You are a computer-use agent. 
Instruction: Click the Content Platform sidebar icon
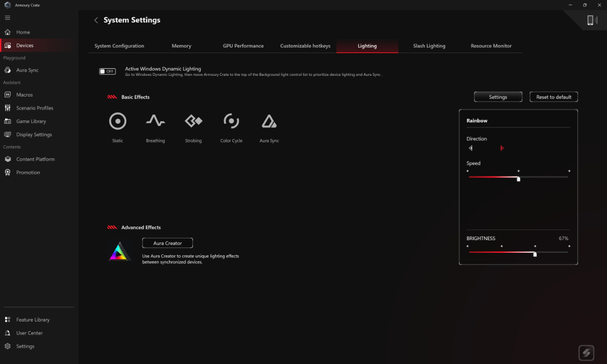pos(8,159)
